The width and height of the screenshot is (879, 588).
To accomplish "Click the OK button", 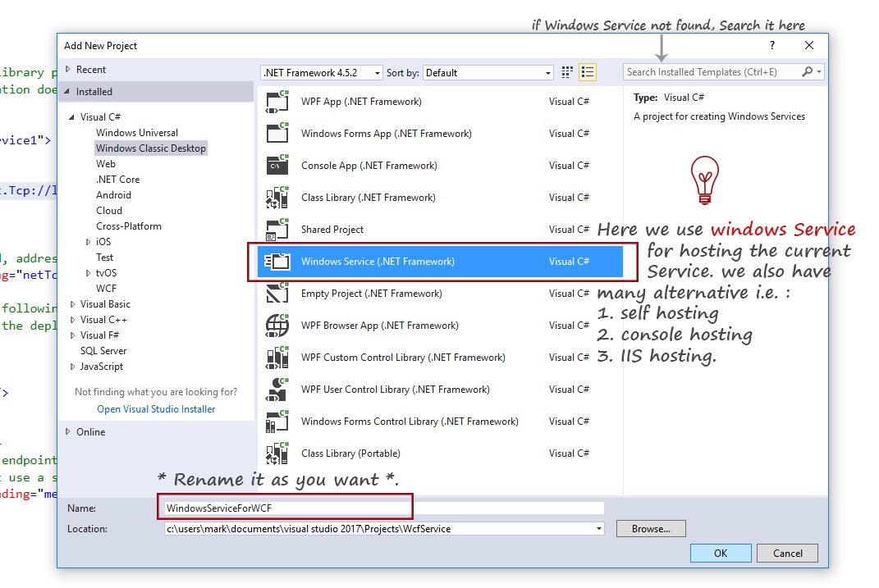I will (x=721, y=554).
